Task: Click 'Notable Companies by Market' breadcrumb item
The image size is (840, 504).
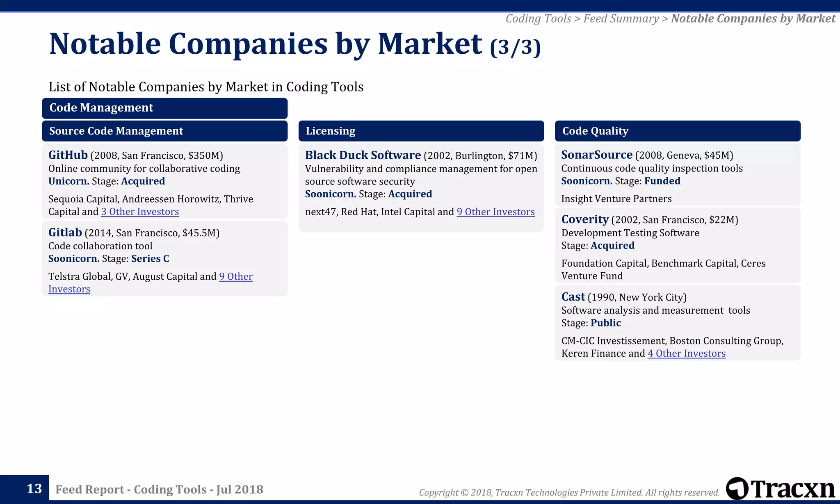Action: point(753,18)
